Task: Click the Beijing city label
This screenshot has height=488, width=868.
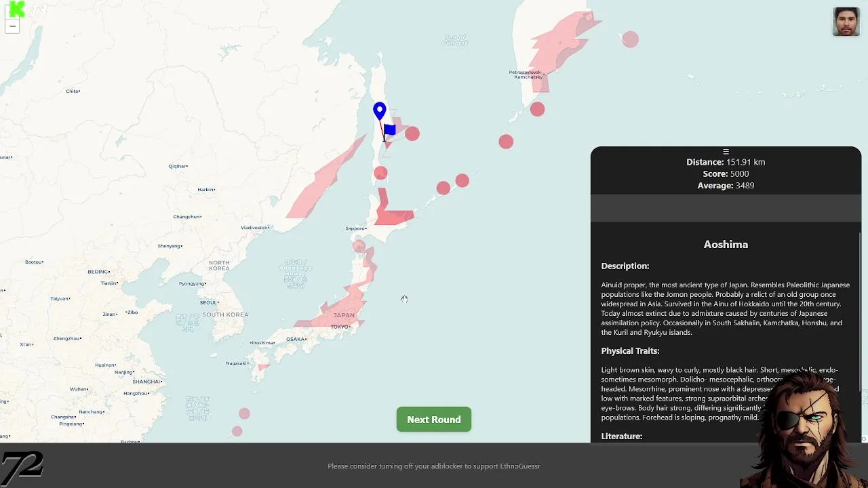Action: point(98,272)
